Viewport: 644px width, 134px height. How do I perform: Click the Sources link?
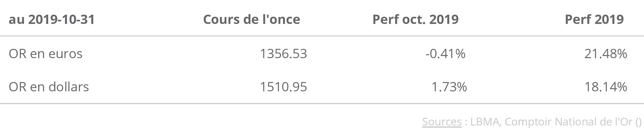pyautogui.click(x=442, y=122)
